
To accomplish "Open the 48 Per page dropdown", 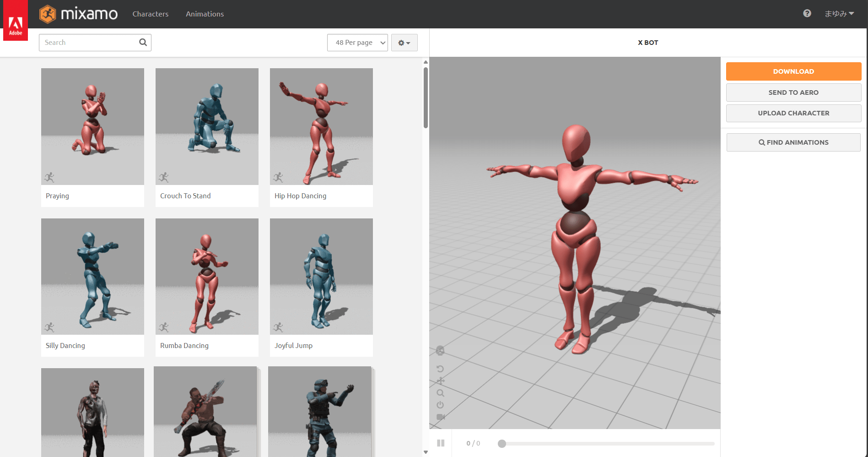I will 357,43.
